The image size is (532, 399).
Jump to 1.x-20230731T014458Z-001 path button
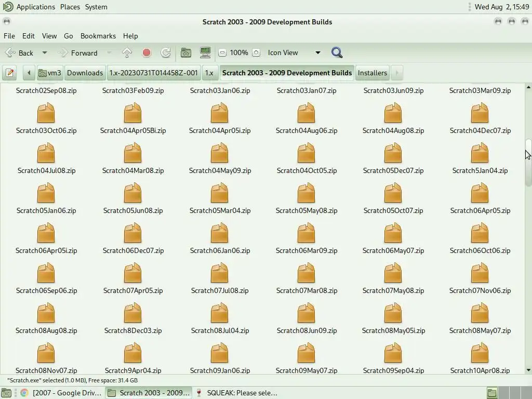(x=153, y=73)
